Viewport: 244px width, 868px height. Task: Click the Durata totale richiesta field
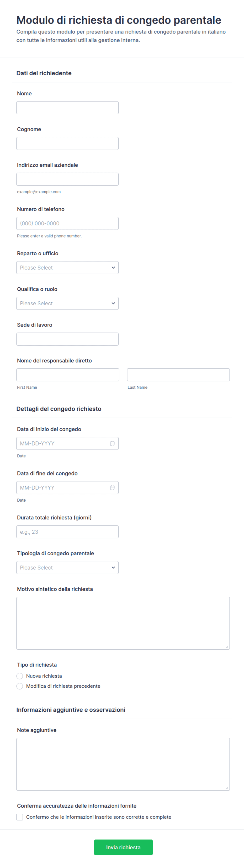coord(67,532)
